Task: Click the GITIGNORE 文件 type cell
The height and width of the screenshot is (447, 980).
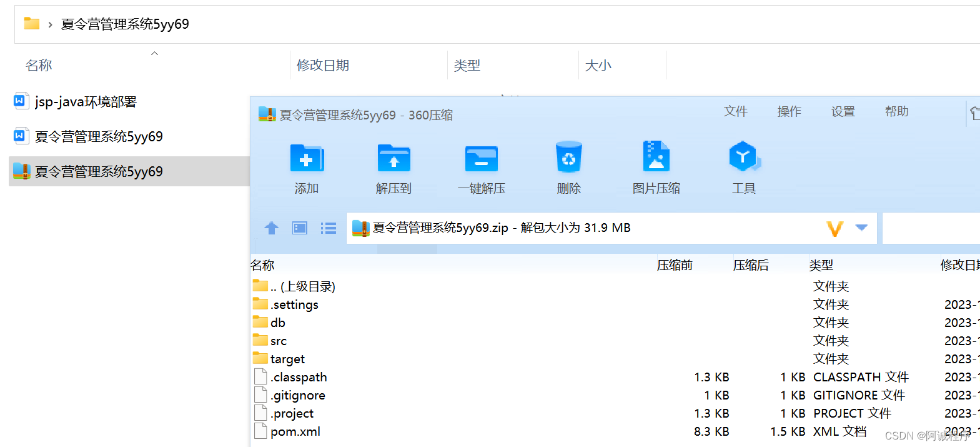Action: click(x=859, y=395)
